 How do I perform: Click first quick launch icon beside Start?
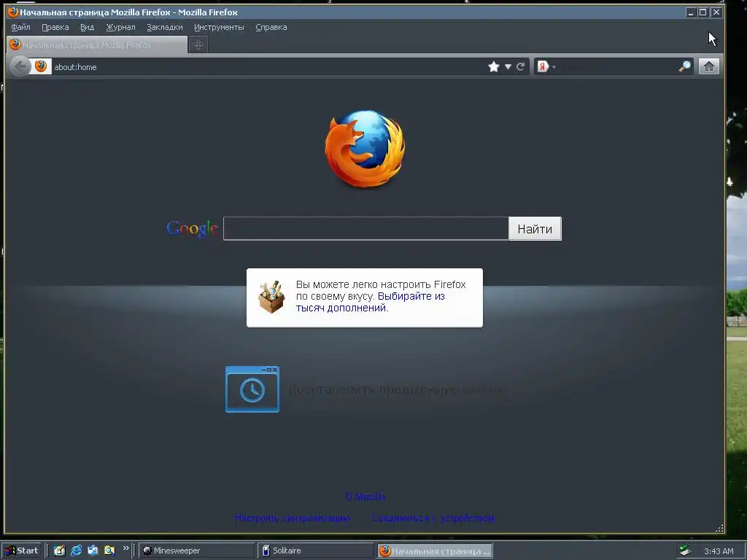(x=59, y=551)
